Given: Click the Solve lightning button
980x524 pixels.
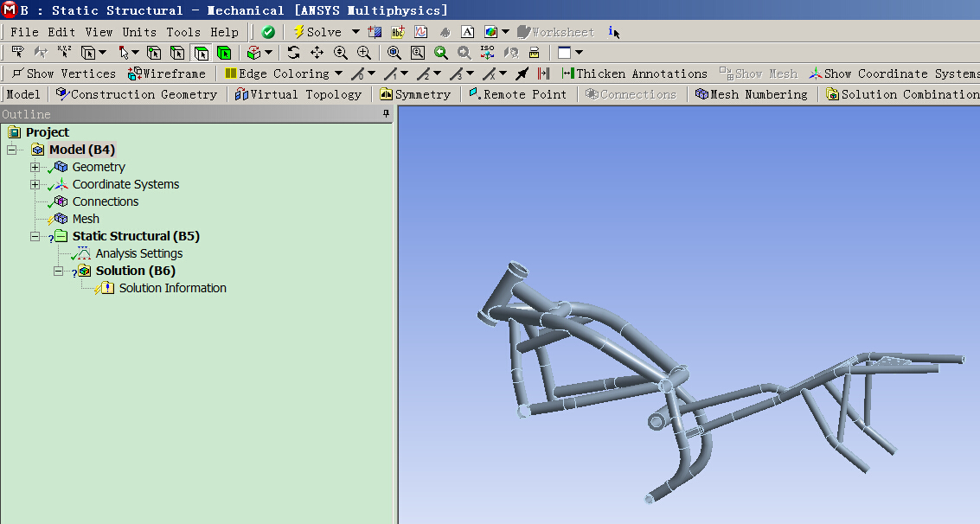Looking at the screenshot, I should [x=317, y=32].
